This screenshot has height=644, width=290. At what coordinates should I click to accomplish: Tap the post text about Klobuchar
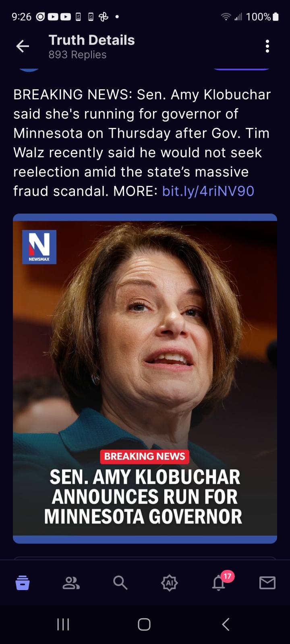coord(142,142)
